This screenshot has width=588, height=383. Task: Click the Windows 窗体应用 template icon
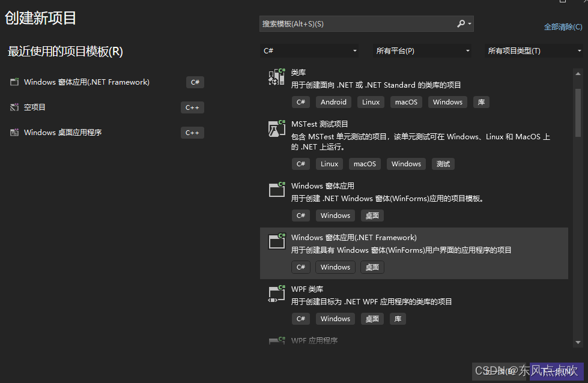[x=276, y=189]
